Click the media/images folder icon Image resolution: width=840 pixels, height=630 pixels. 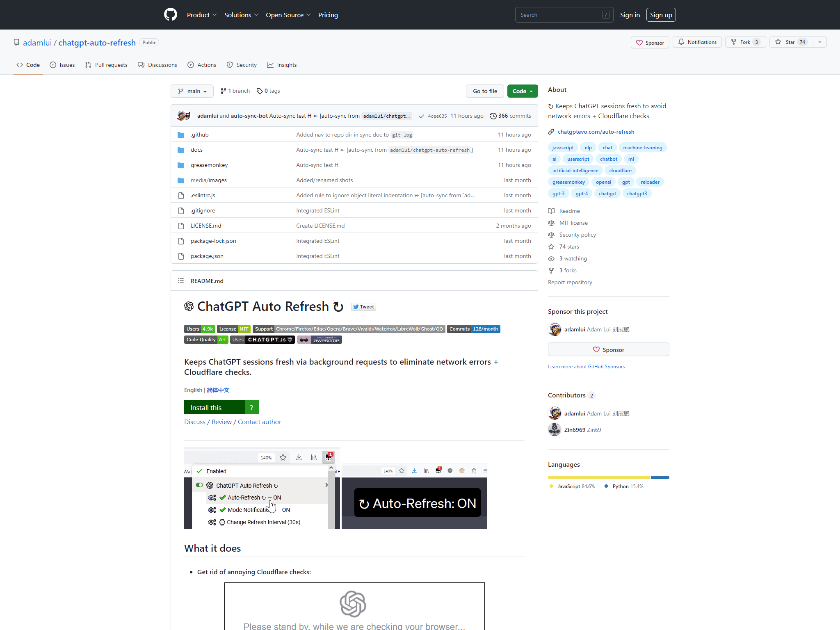pyautogui.click(x=181, y=180)
